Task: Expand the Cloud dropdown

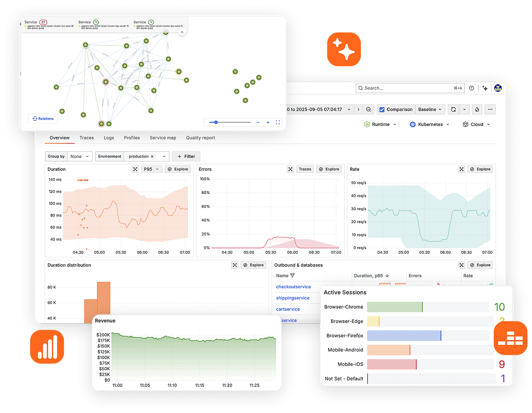Action: click(x=476, y=124)
